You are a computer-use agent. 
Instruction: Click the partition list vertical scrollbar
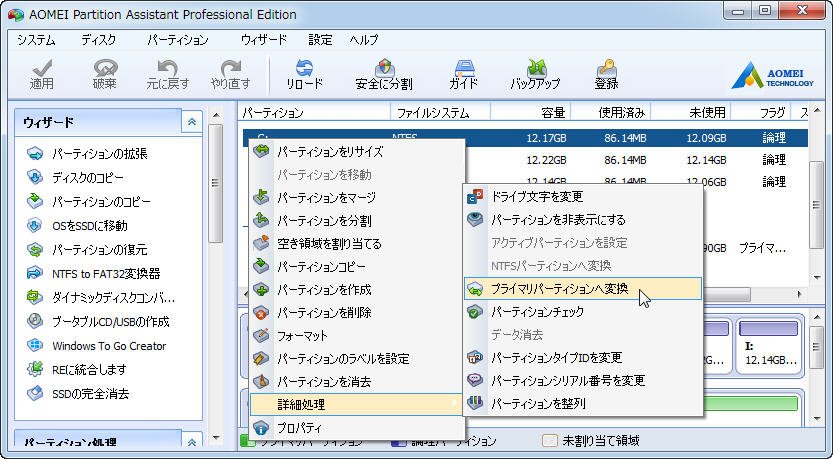pos(817,205)
